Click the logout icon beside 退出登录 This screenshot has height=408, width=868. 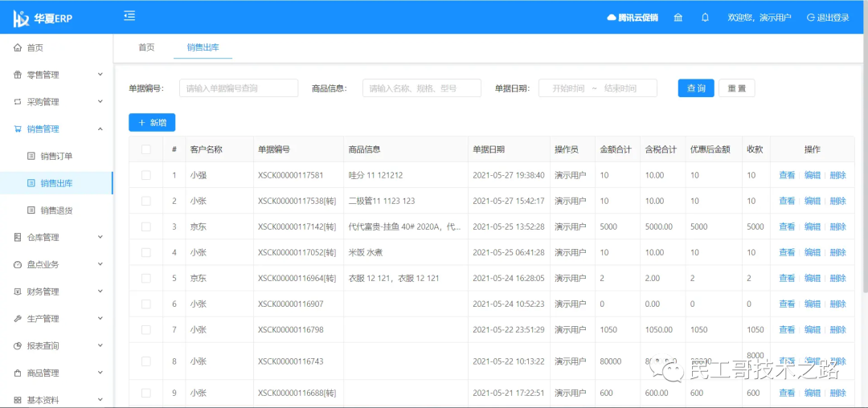(x=811, y=18)
